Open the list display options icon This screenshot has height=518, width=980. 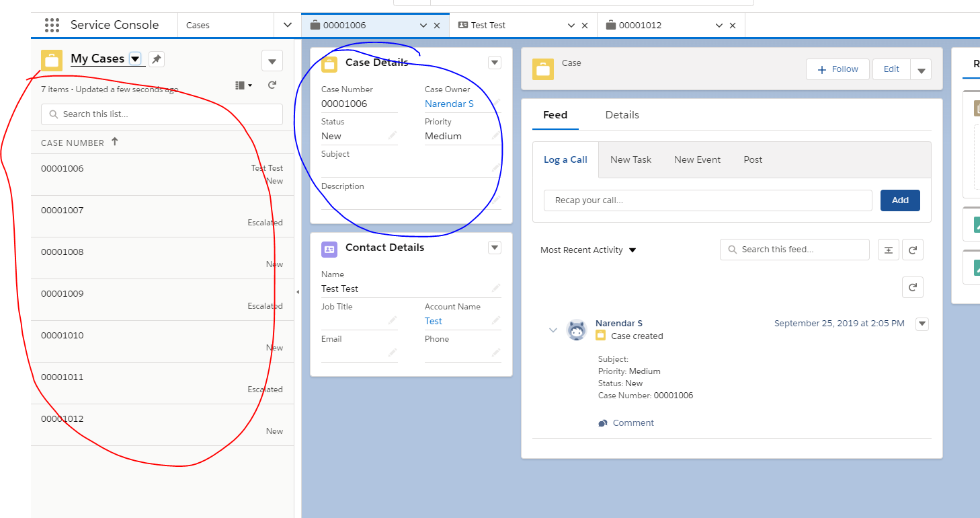pyautogui.click(x=243, y=85)
